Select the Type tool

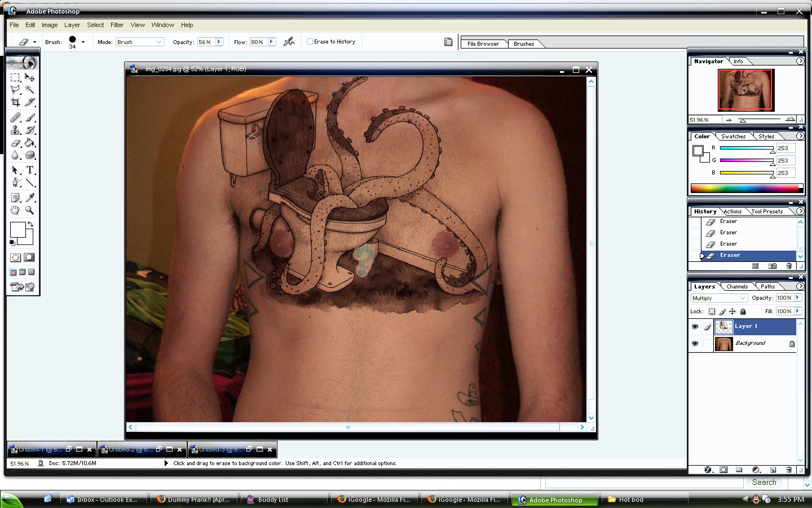tap(30, 170)
